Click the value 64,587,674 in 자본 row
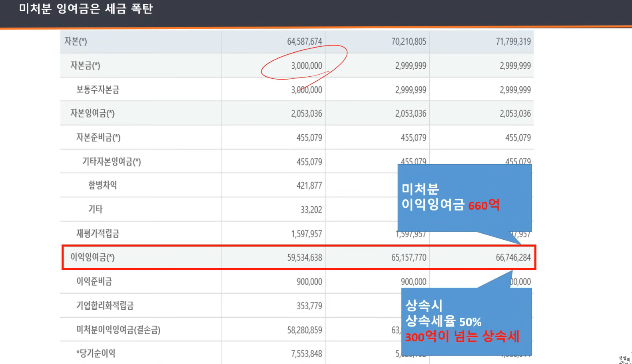 pos(304,42)
